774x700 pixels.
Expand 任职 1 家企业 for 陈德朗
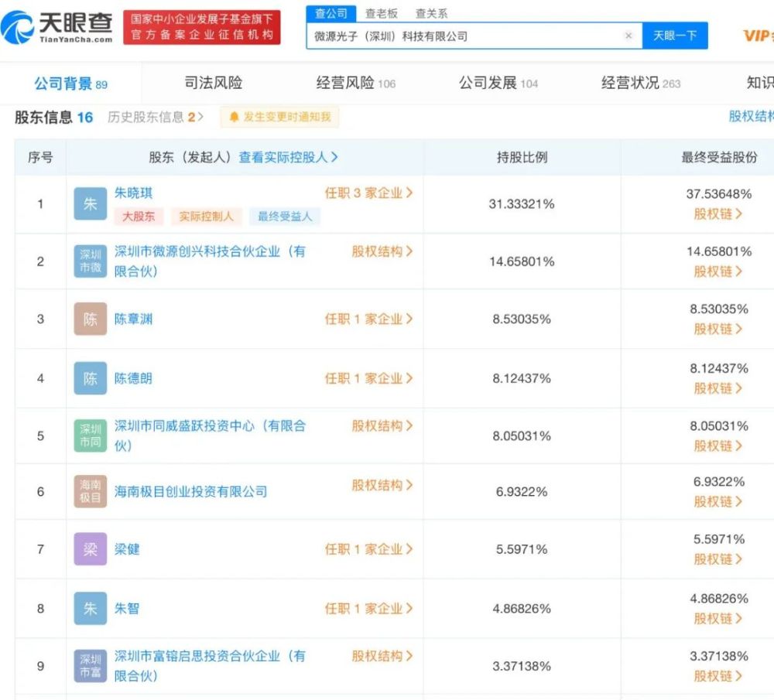click(x=368, y=378)
